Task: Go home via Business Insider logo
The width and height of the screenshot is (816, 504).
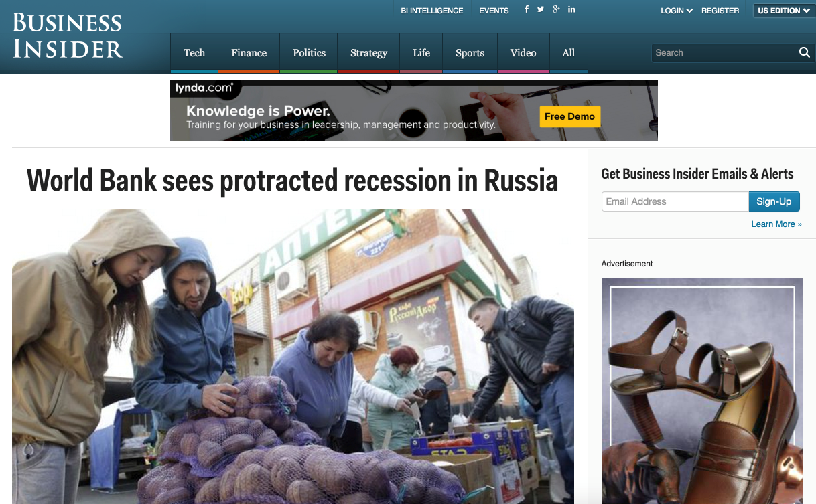Action: pyautogui.click(x=68, y=35)
